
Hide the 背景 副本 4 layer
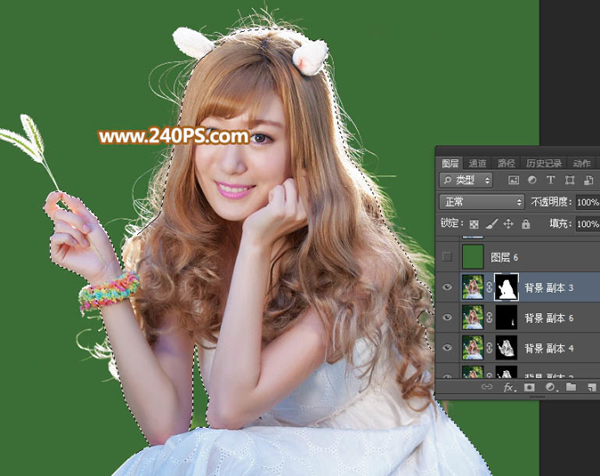pos(447,348)
